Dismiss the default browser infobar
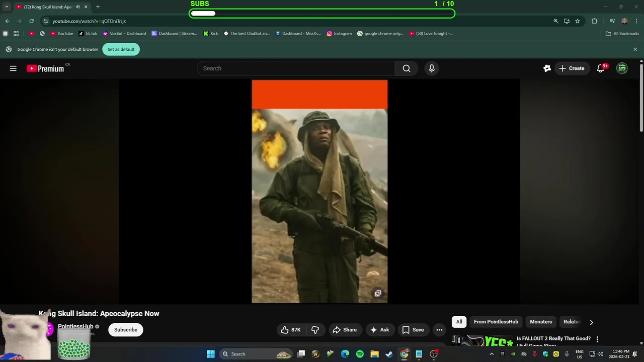This screenshot has width=644, height=362. [x=635, y=49]
